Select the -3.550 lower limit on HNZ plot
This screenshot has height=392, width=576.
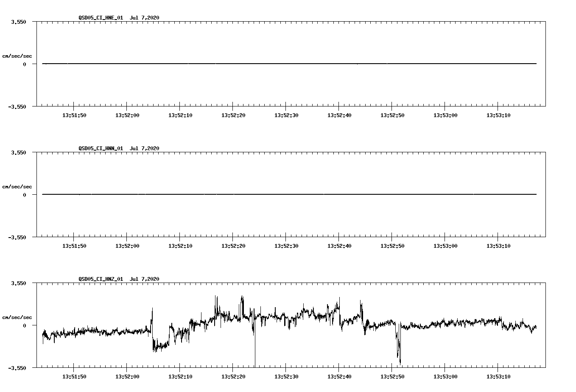[x=17, y=368]
